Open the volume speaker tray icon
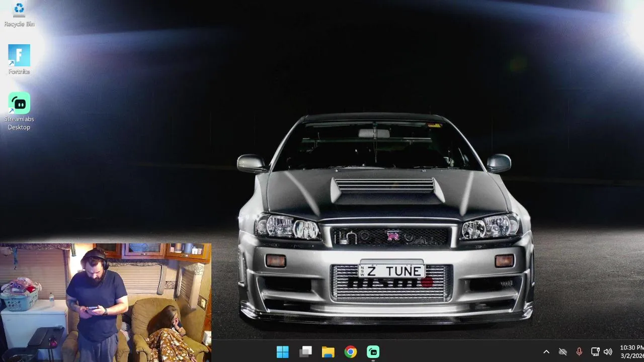Screen dimensions: 644x362 (x=608, y=352)
